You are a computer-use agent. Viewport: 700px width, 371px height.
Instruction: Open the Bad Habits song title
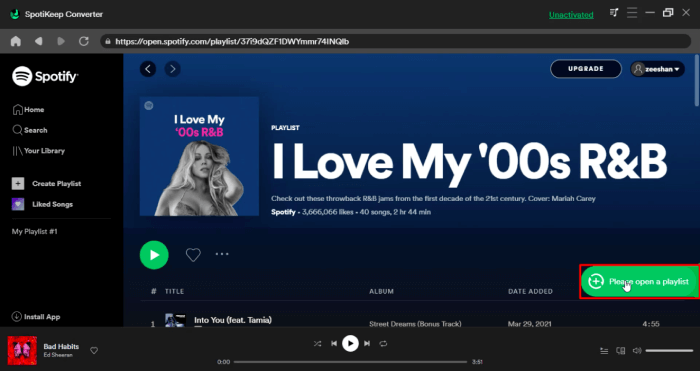tap(61, 346)
